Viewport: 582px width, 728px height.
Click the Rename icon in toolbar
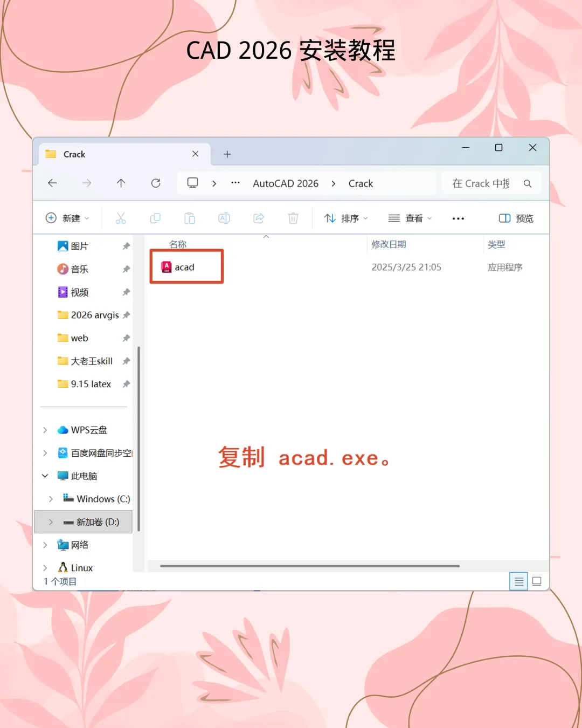pos(224,218)
